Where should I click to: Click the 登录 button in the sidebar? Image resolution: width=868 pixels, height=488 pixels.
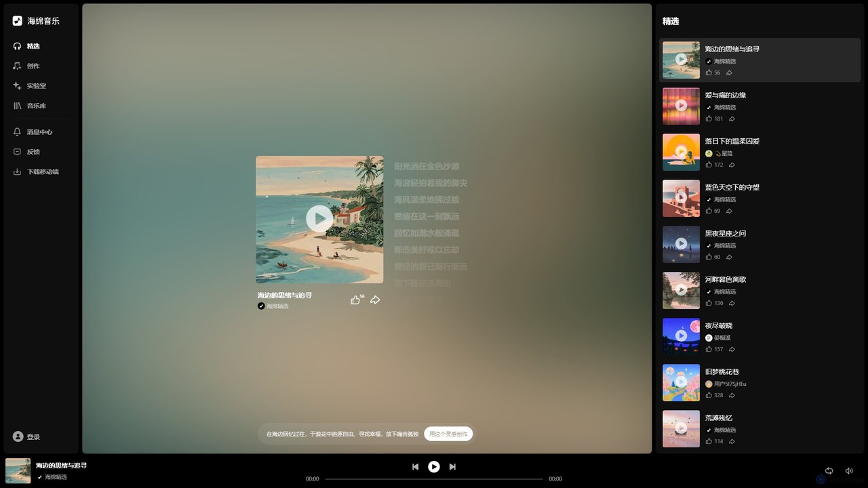tap(27, 437)
